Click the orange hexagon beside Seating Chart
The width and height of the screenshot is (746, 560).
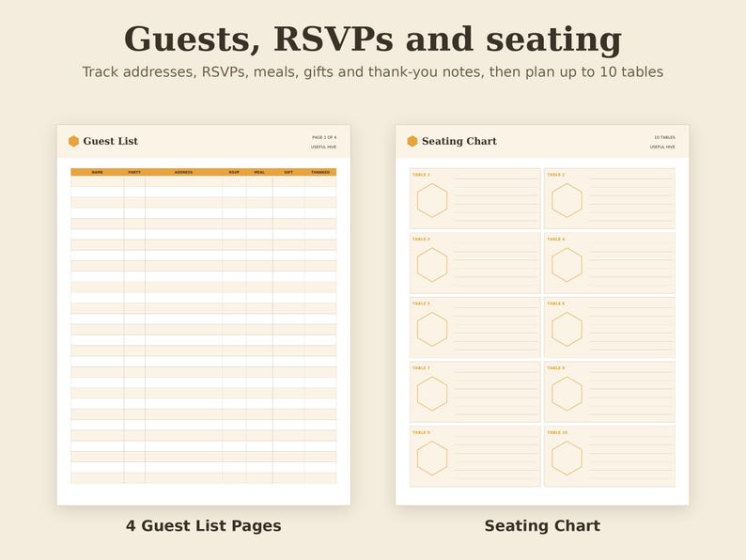pyautogui.click(x=412, y=141)
